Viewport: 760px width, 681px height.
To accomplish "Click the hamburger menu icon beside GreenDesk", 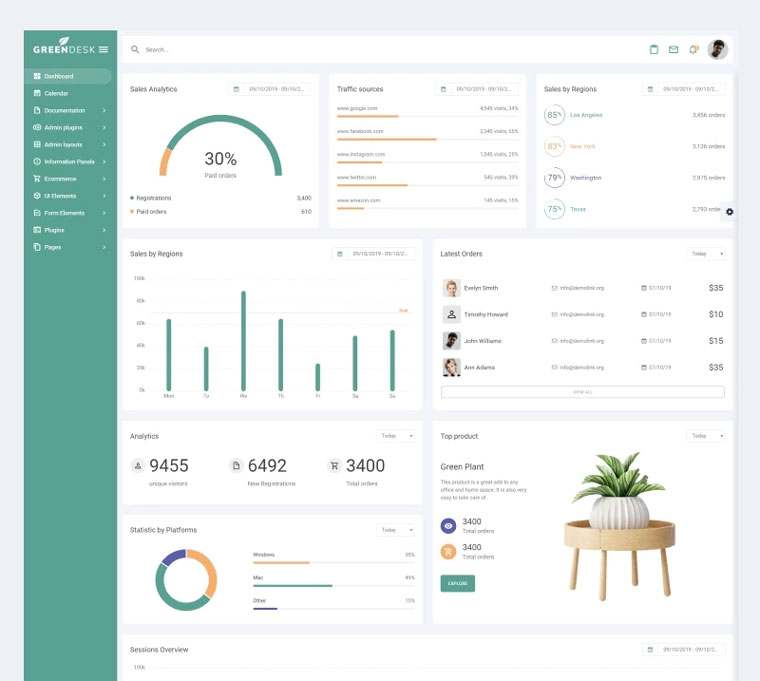I will pyautogui.click(x=103, y=49).
